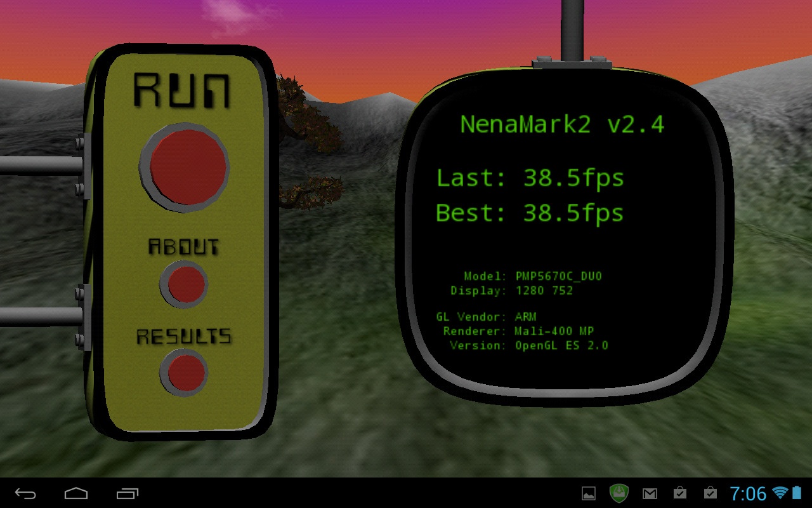Tap the Android home icon
812x508 pixels.
point(76,493)
